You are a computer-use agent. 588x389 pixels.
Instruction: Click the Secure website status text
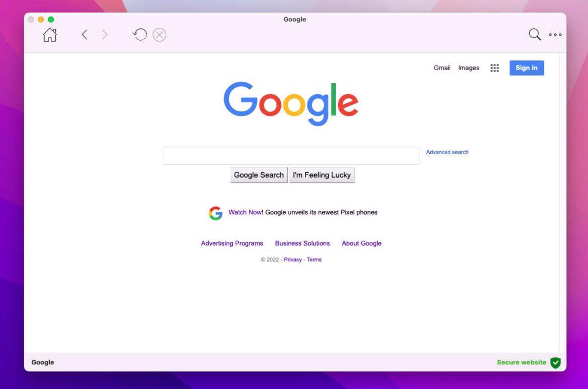pyautogui.click(x=521, y=363)
